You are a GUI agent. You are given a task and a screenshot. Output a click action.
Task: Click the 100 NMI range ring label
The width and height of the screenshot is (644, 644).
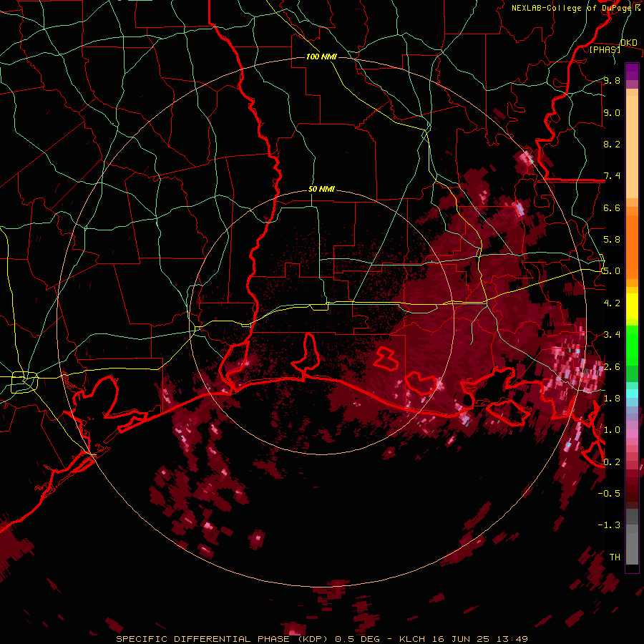coord(321,57)
